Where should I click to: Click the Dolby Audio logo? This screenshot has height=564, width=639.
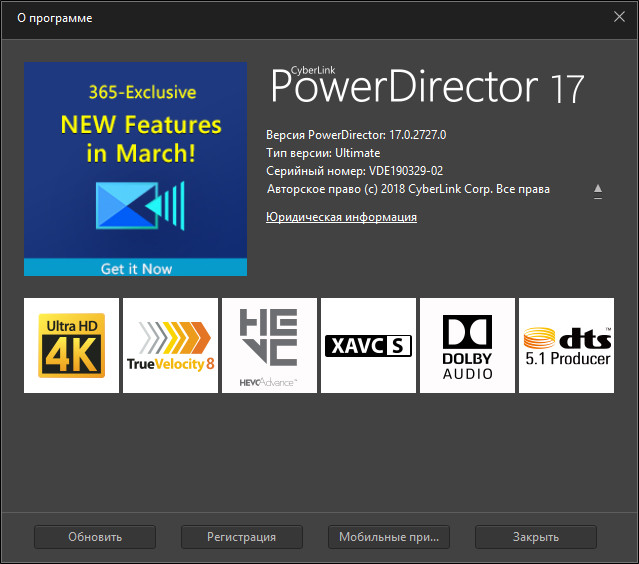click(467, 345)
